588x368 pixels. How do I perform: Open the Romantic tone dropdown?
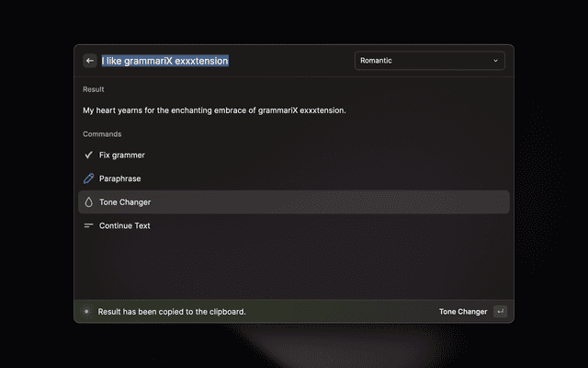(429, 61)
